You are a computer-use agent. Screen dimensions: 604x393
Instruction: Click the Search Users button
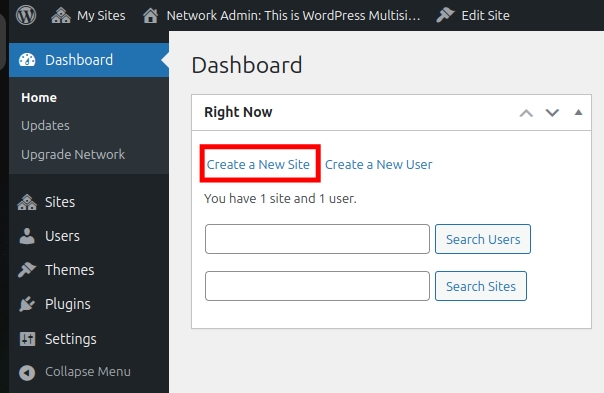pyautogui.click(x=483, y=239)
